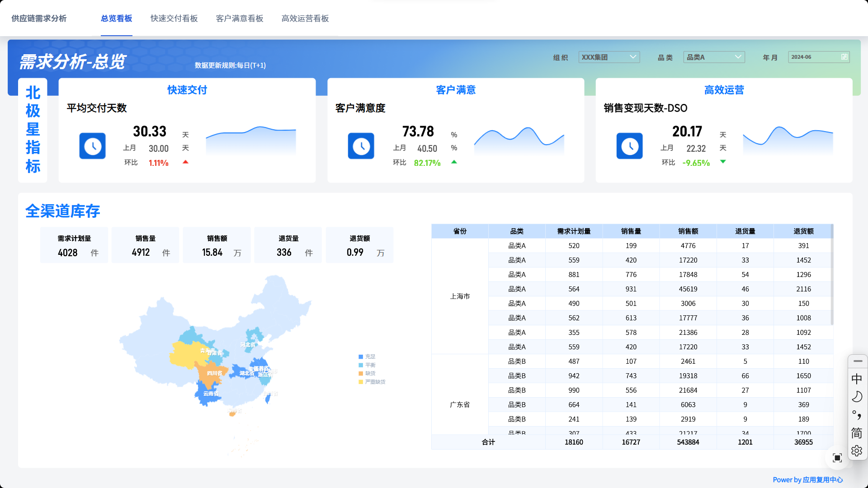Click clock icon in 平均交付天数 card

[x=93, y=146]
